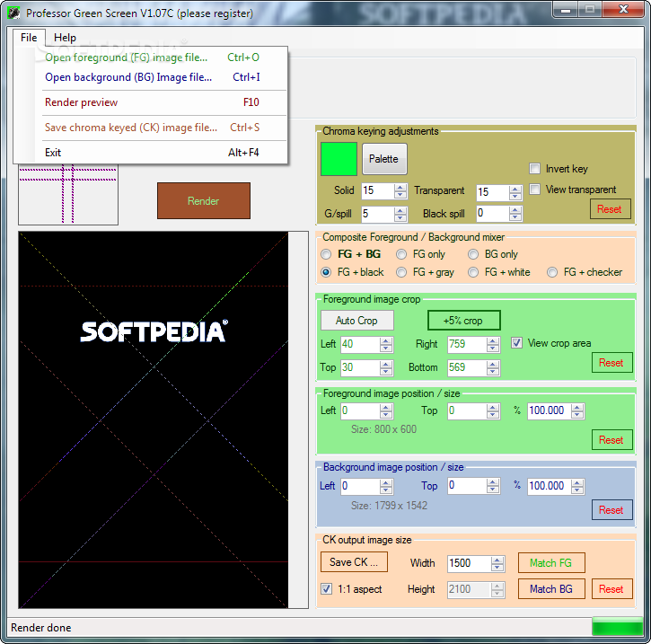Reset the chroma keying adjustments
Viewport: 651px width, 644px height.
click(x=610, y=209)
